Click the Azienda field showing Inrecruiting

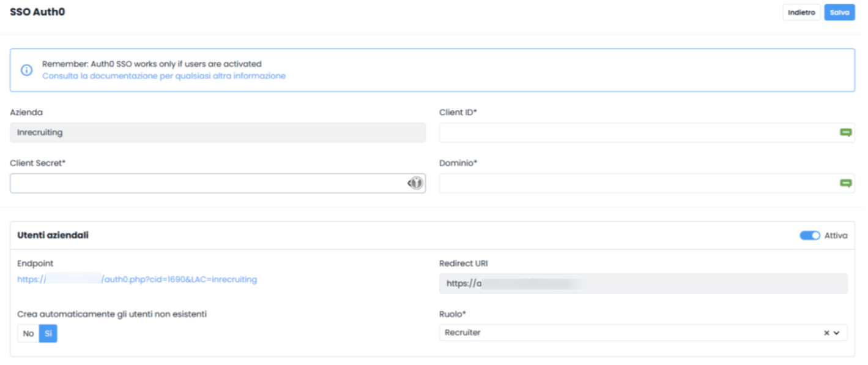click(218, 132)
